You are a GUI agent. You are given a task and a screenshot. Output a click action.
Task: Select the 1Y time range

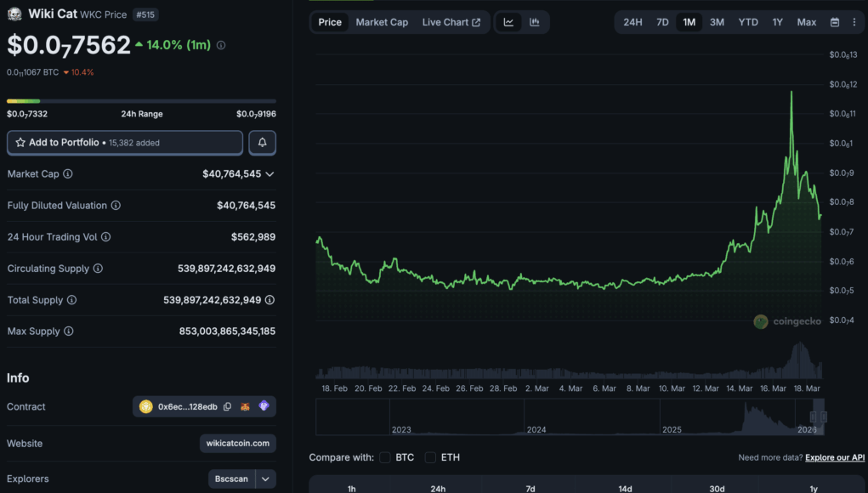tap(777, 22)
